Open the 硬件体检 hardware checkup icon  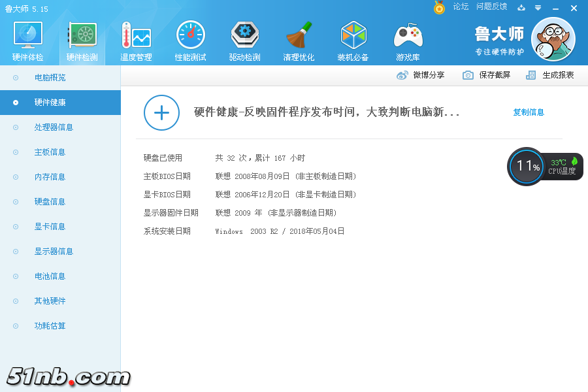[x=28, y=36]
